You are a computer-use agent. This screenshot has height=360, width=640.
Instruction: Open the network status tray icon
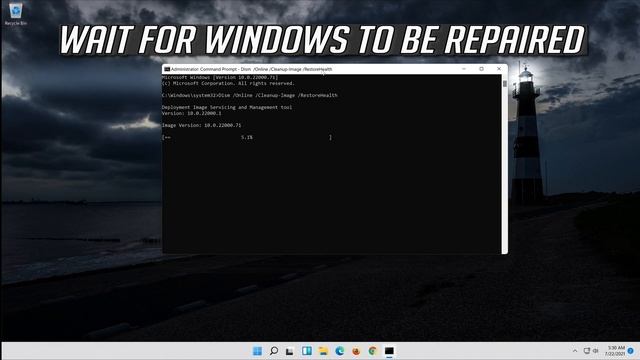tap(587, 351)
